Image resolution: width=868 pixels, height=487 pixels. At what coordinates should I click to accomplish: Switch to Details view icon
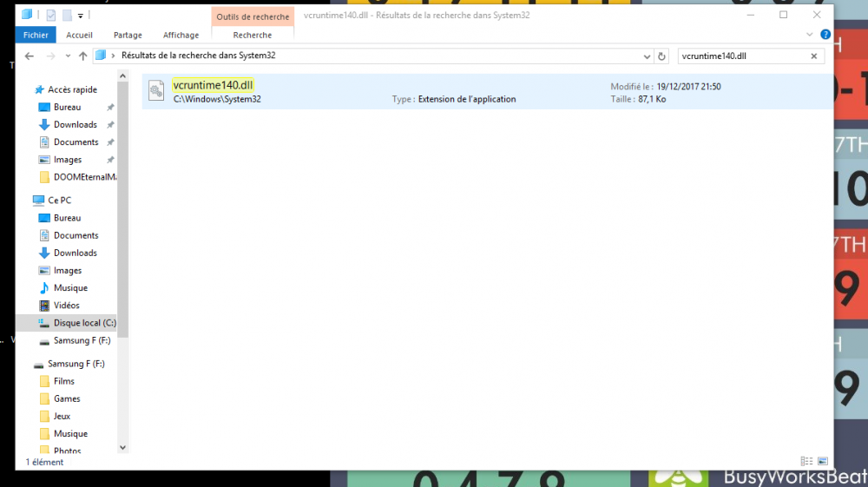(806, 461)
